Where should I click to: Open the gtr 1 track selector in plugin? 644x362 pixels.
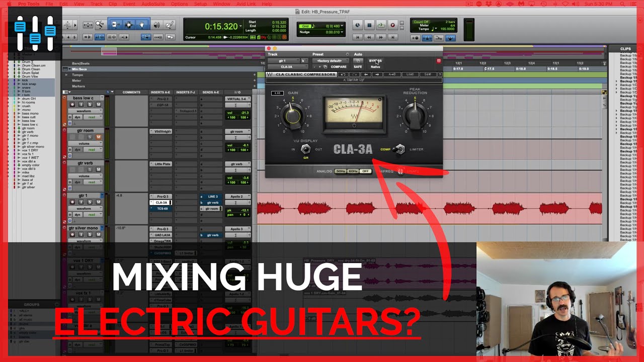click(x=283, y=60)
